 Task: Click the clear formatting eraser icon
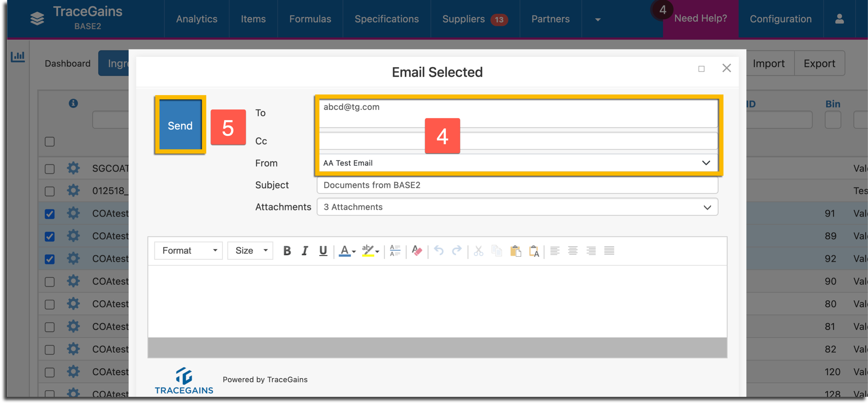pos(417,250)
